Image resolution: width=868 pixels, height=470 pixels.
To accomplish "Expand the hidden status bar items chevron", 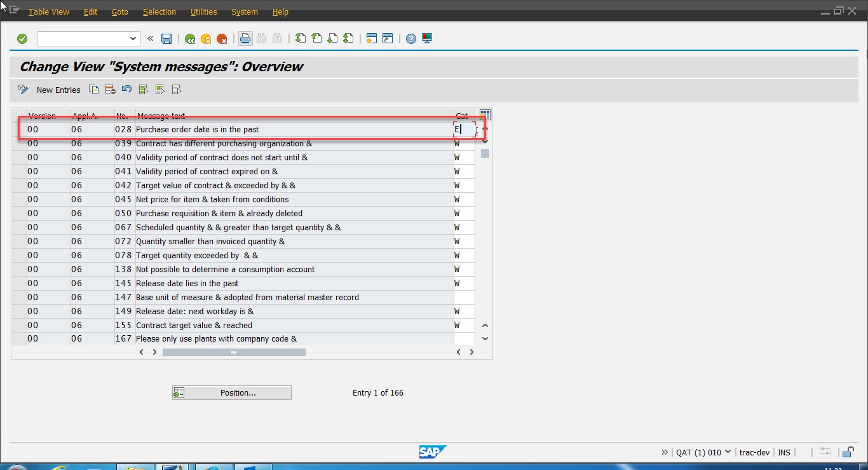I will [665, 452].
